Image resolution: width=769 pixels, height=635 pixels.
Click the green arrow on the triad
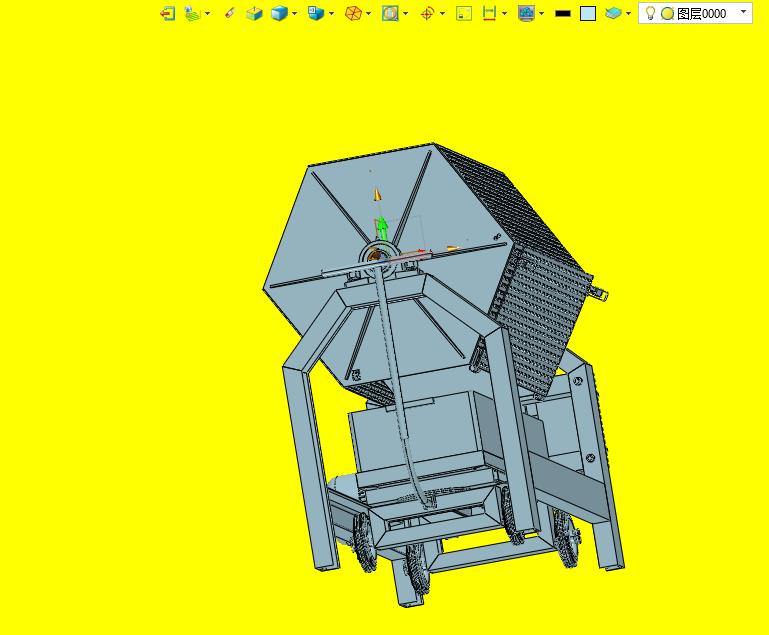click(x=382, y=229)
